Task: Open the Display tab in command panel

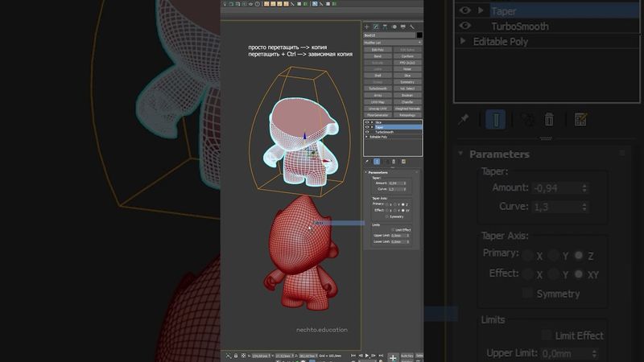Action: click(403, 27)
